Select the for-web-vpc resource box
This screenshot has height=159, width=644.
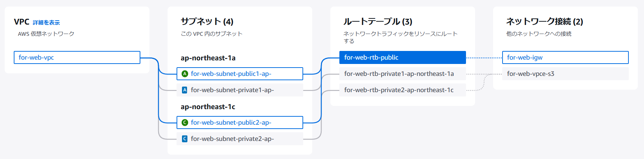[77, 57]
